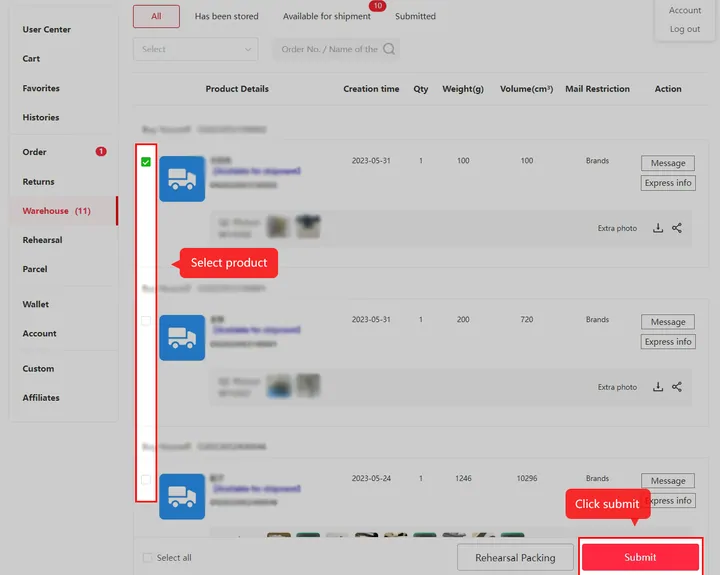This screenshot has height=575, width=720.
Task: Switch to the All tab
Action: tap(156, 16)
